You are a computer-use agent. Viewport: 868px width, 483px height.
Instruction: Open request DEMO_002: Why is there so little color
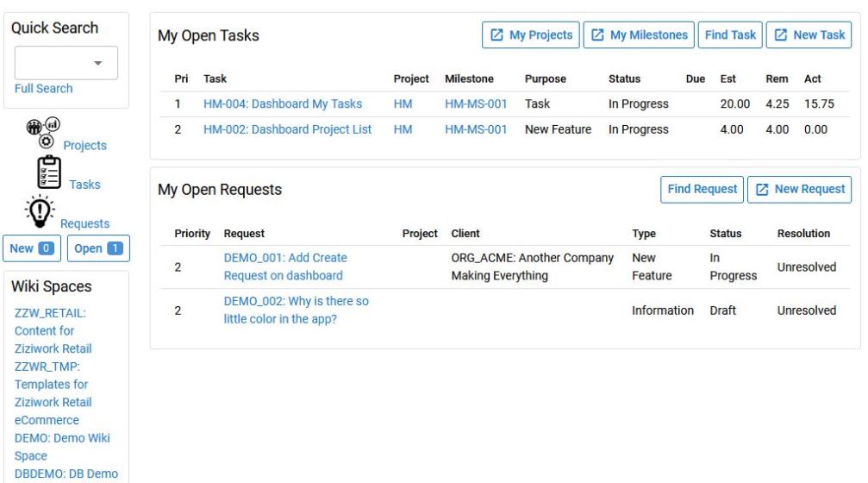pos(297,310)
